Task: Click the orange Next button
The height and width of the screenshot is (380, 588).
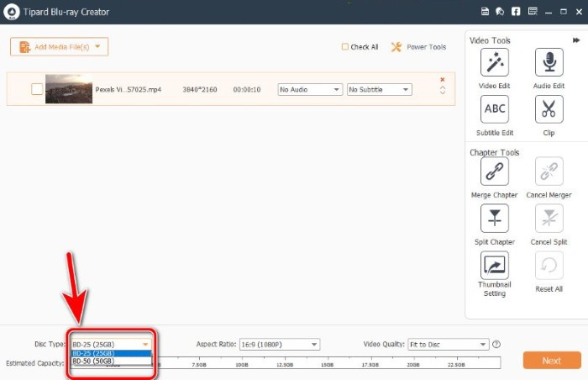Action: point(552,361)
